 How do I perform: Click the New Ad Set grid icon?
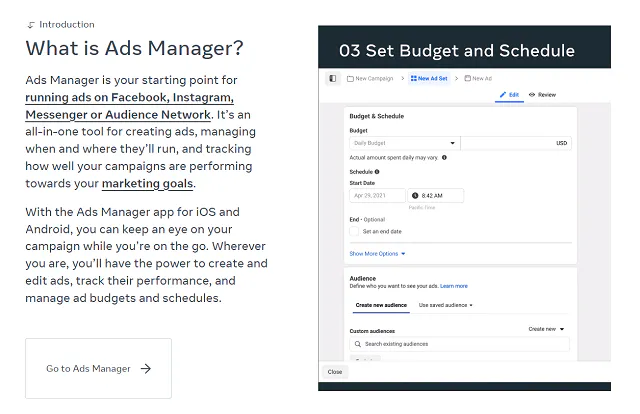point(413,78)
